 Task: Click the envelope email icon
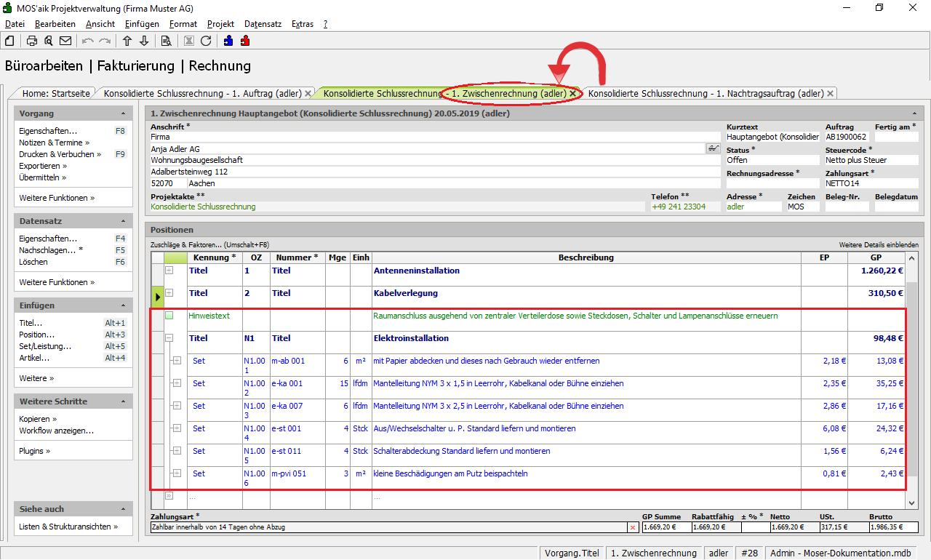[65, 41]
